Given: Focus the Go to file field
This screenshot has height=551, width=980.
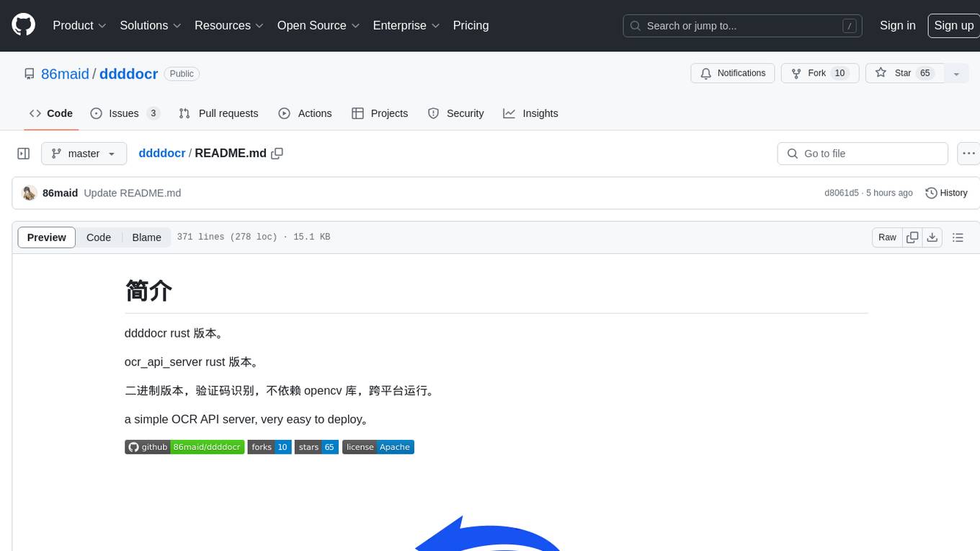Looking at the screenshot, I should [863, 154].
